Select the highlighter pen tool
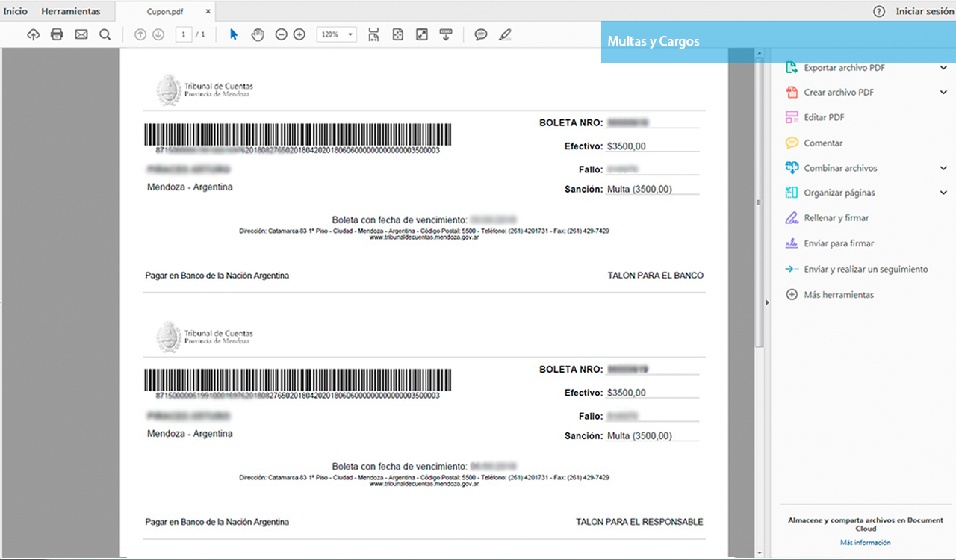Image resolution: width=956 pixels, height=560 pixels. click(505, 34)
